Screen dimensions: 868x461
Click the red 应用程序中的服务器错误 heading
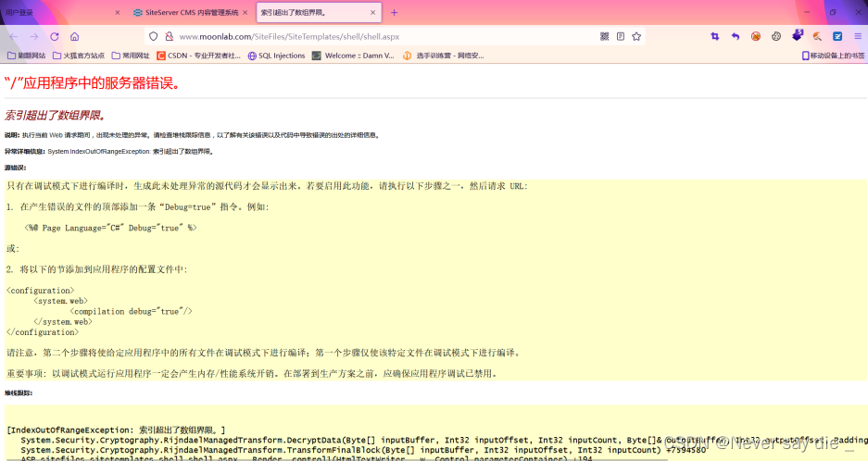(x=92, y=83)
